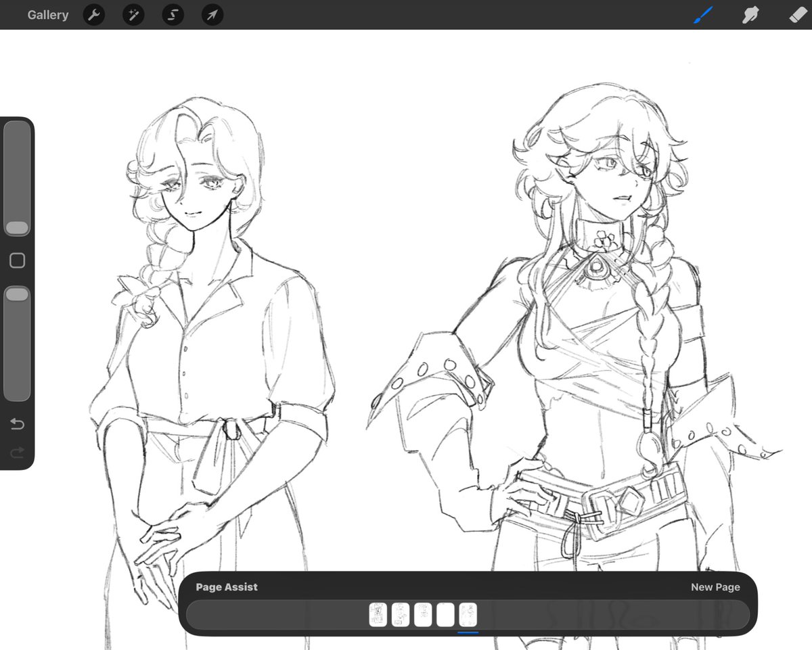Open the third page thumbnail
This screenshot has width=812, height=650.
click(x=423, y=615)
